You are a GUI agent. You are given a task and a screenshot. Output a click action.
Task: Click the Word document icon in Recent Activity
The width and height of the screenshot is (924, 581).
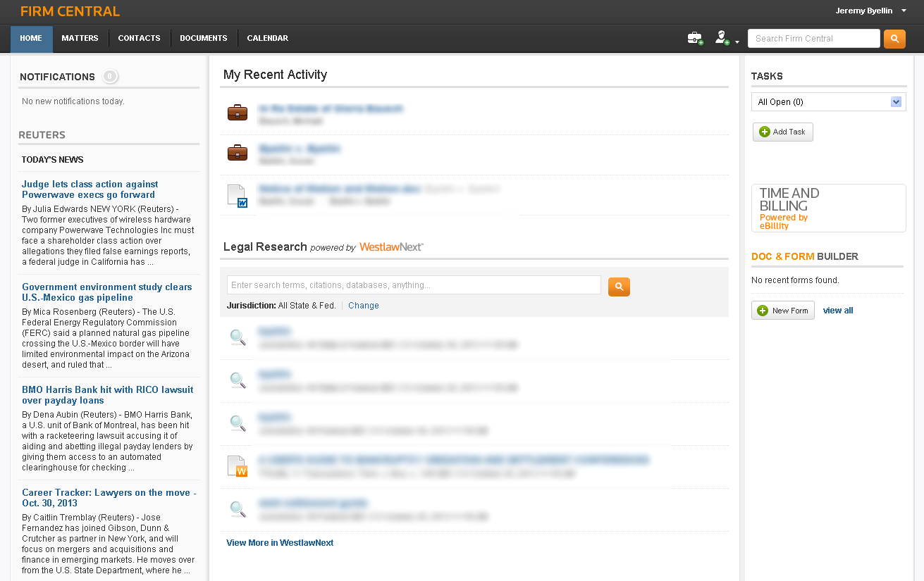click(x=238, y=195)
